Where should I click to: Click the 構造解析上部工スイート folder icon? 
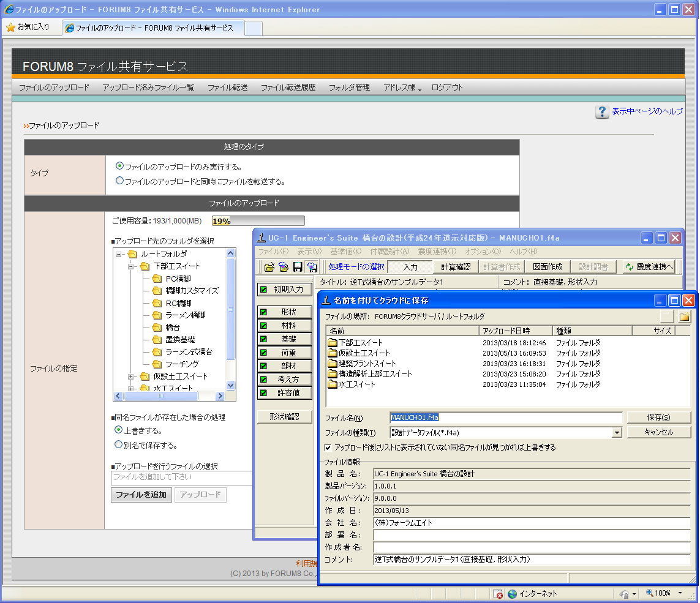pos(332,373)
